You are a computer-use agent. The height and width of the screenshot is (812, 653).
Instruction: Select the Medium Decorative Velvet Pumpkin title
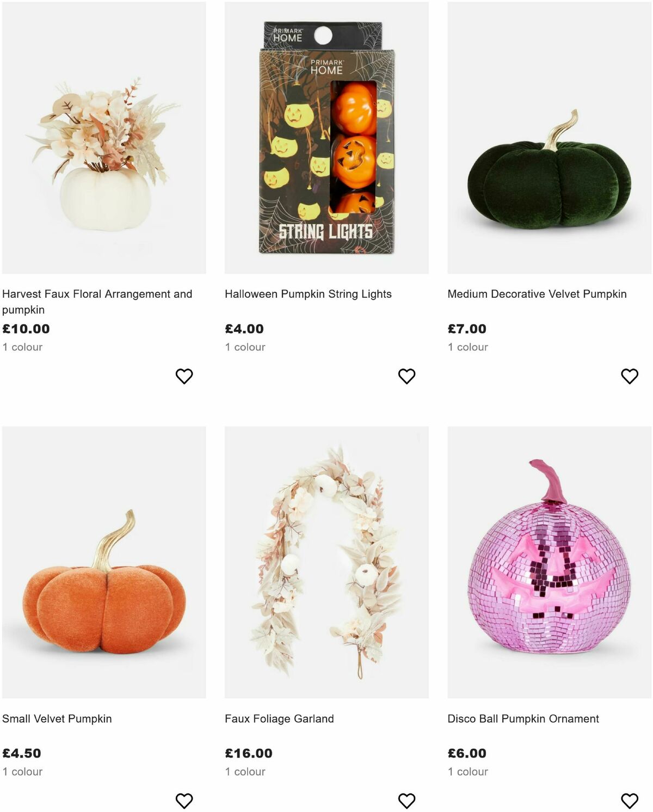coord(537,293)
